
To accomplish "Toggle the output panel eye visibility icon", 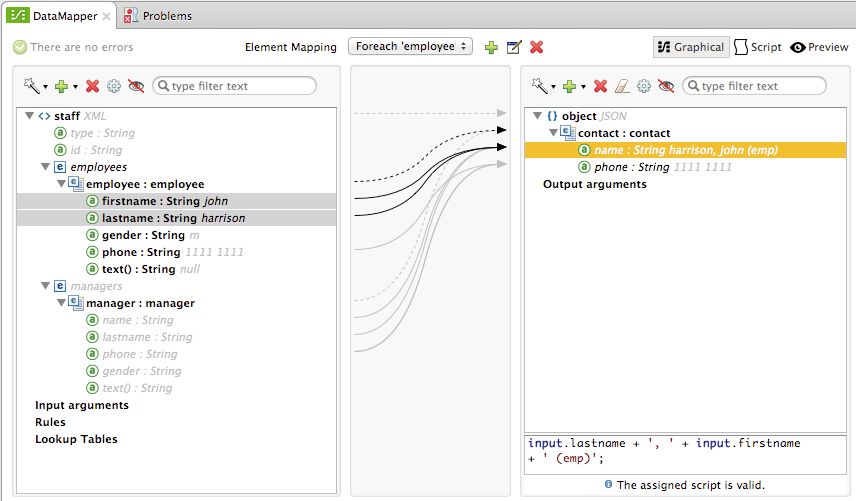I will (666, 87).
